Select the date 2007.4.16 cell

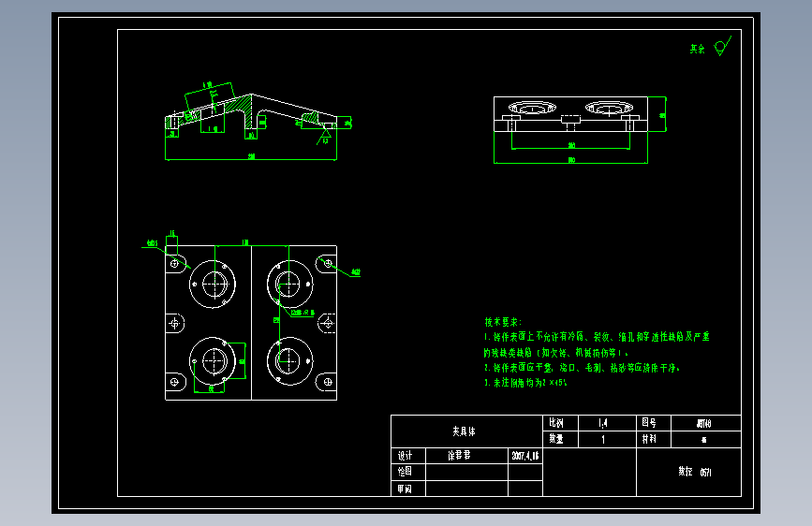click(x=525, y=456)
